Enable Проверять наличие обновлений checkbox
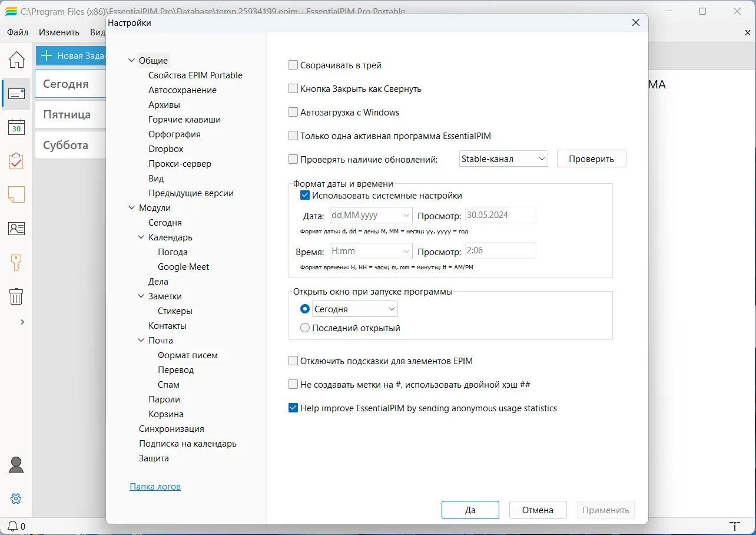Image resolution: width=756 pixels, height=535 pixels. click(x=293, y=159)
